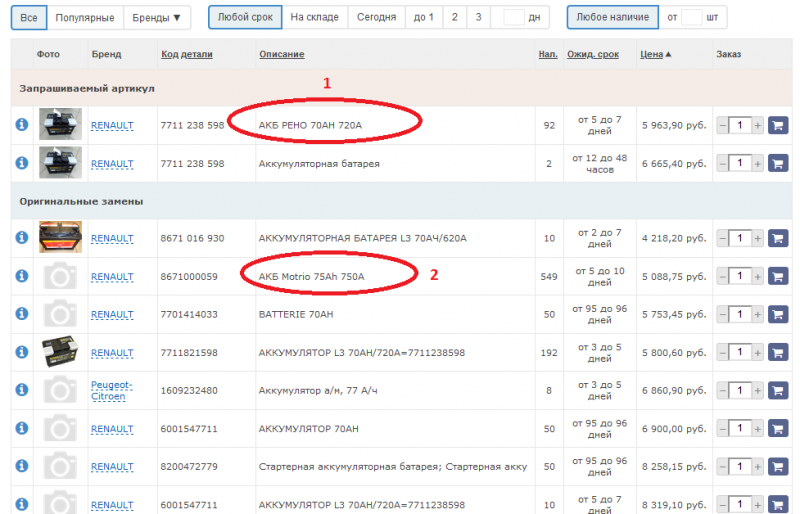Click price 5 088,75 руб.
The image size is (800, 514).
(x=674, y=277)
